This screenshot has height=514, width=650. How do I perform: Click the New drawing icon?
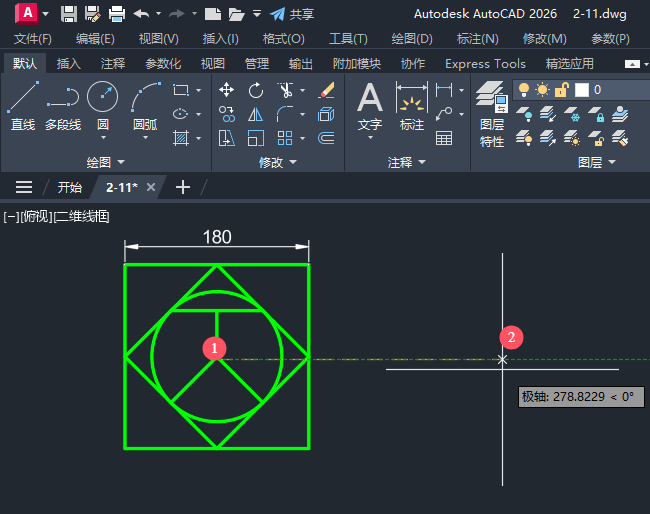pyautogui.click(x=213, y=14)
